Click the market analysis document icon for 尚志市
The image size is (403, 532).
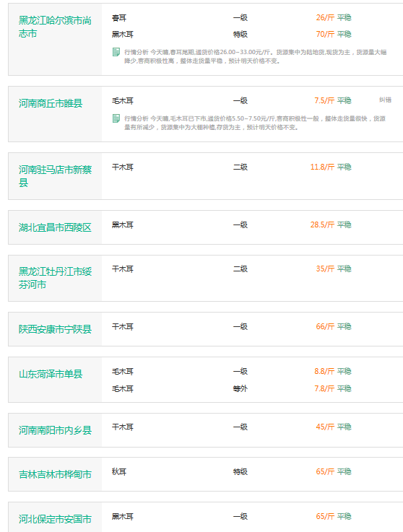pos(116,52)
